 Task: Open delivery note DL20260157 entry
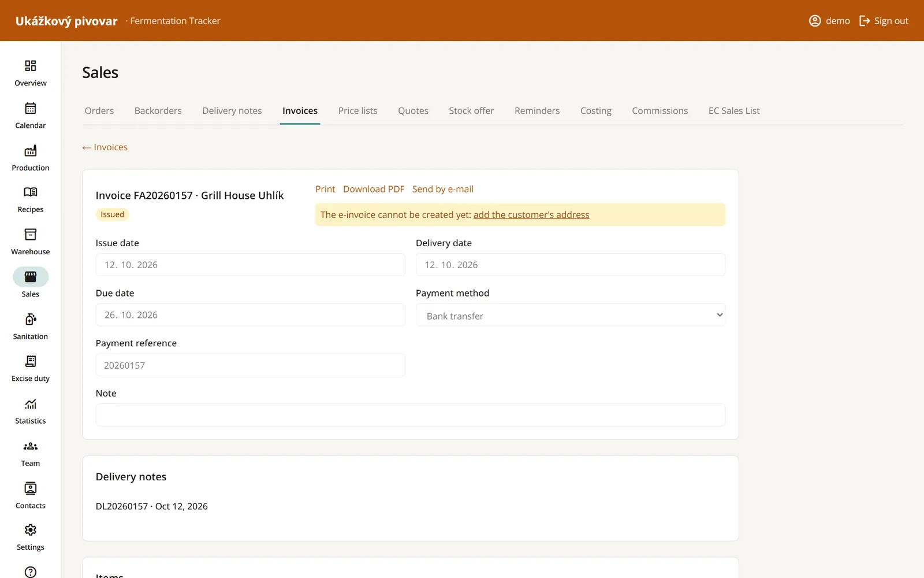point(152,506)
